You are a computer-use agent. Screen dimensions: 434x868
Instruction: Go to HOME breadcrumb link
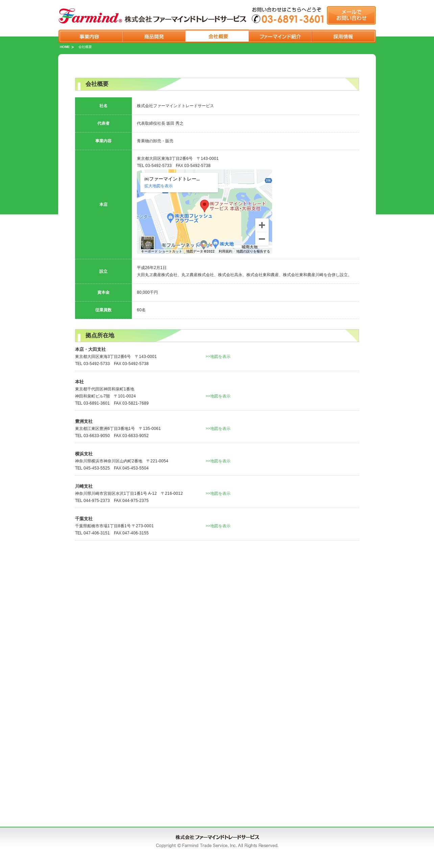[x=65, y=47]
